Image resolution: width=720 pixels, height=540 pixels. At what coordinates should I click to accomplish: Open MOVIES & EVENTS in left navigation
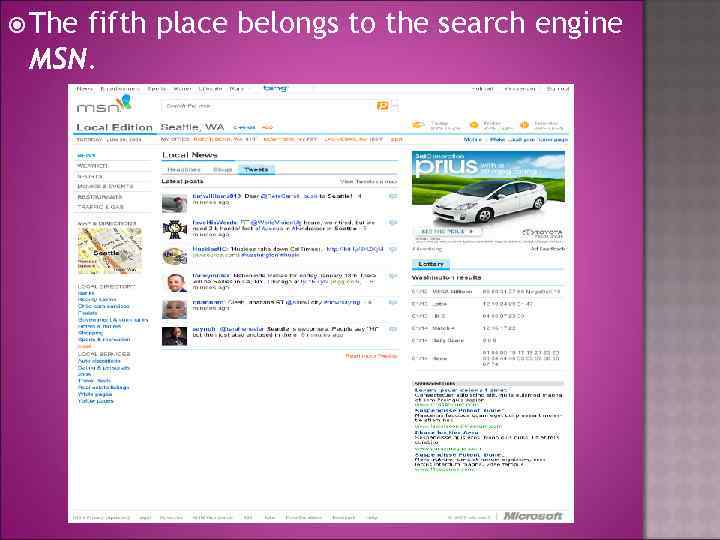[105, 186]
